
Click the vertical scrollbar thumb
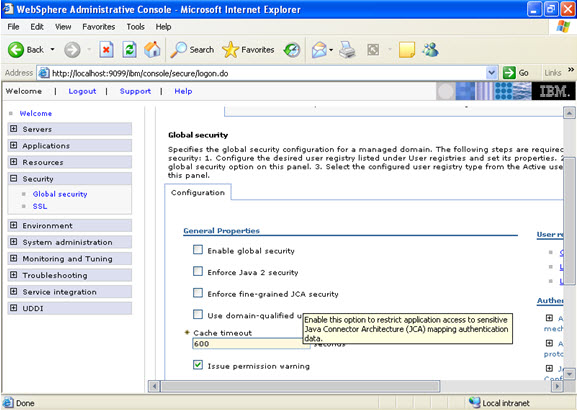pos(569,220)
